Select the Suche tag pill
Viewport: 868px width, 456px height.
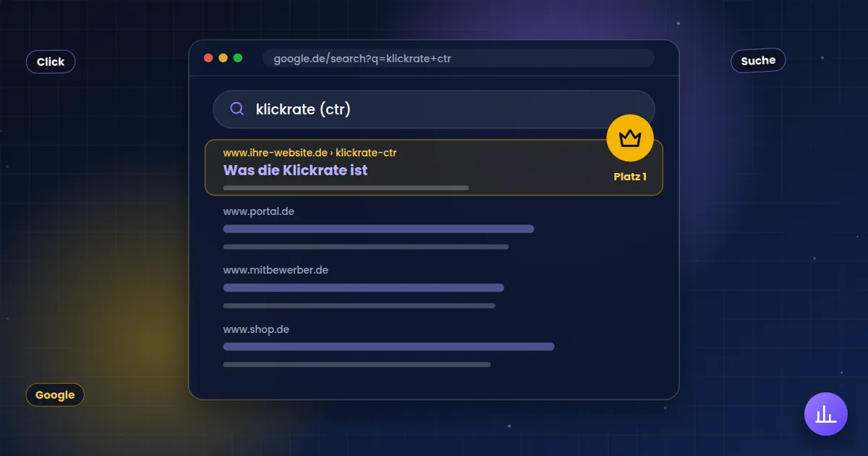tap(758, 61)
